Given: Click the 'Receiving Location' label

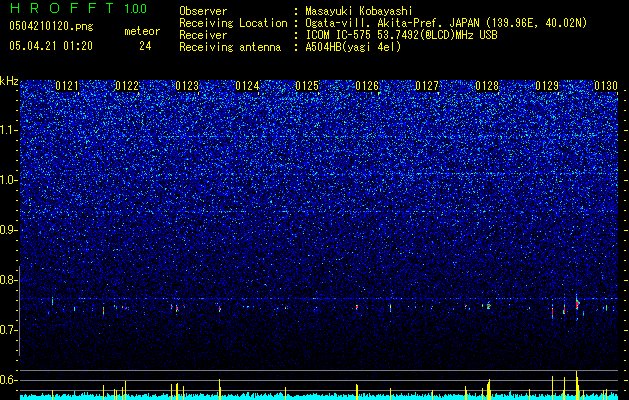Looking at the screenshot, I should [x=233, y=23].
